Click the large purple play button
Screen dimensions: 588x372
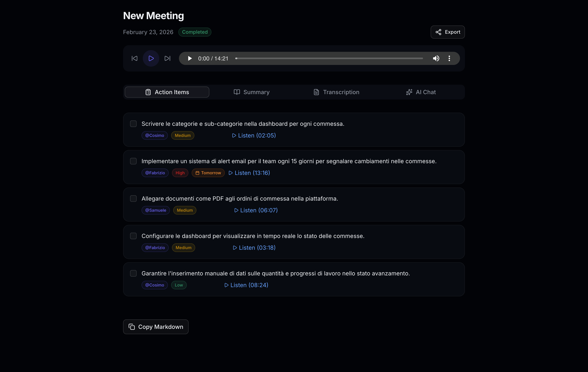(151, 58)
